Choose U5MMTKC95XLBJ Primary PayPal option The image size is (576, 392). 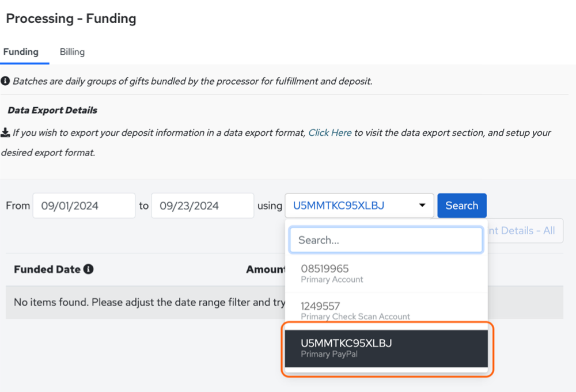point(386,348)
